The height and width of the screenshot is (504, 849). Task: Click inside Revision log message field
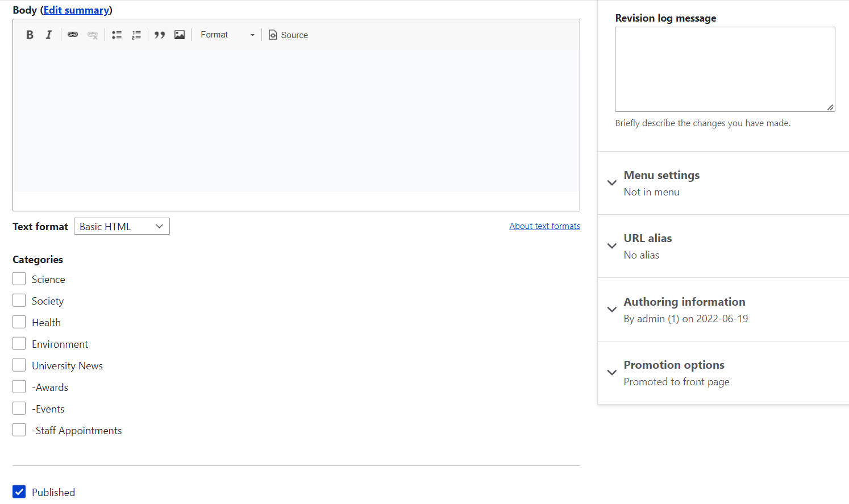click(725, 69)
